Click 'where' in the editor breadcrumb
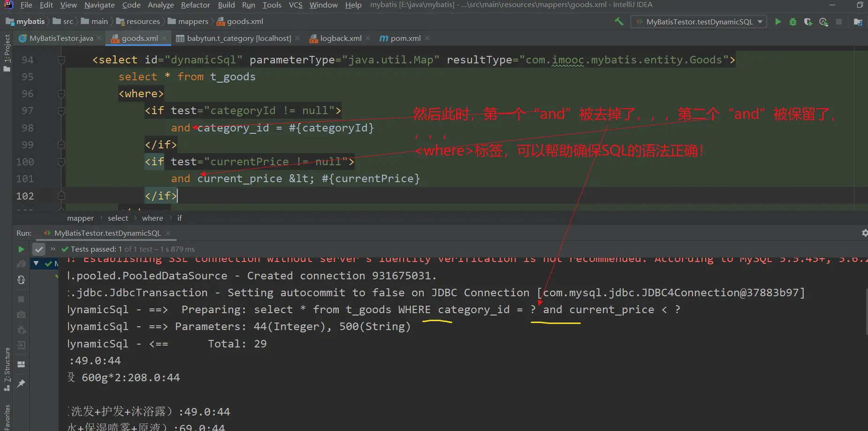The image size is (868, 431). (152, 218)
